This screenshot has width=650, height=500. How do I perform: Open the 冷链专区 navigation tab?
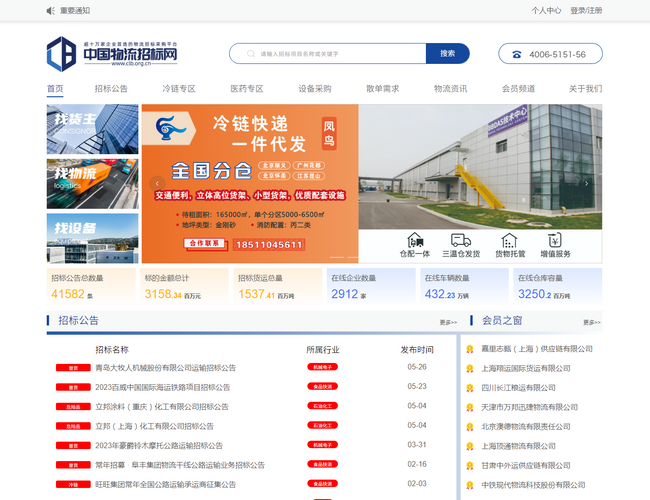tap(179, 88)
